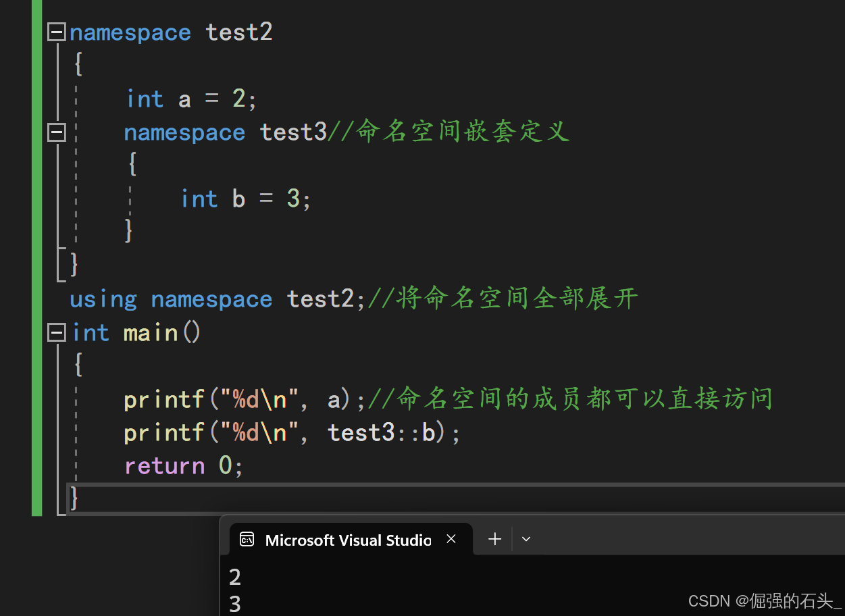The width and height of the screenshot is (845, 616).
Task: Click the console icon on the terminal tab
Action: (x=247, y=540)
